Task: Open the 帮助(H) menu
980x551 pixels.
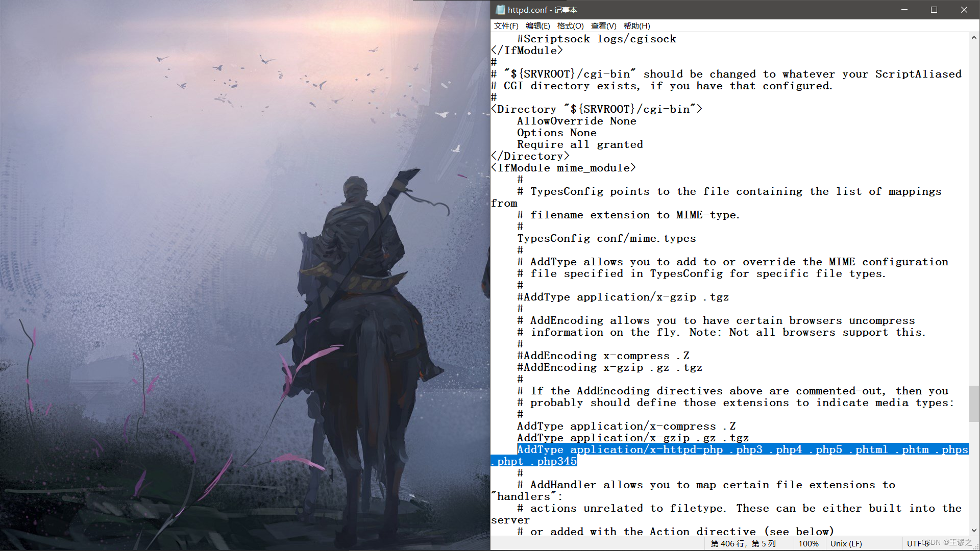Action: [x=636, y=26]
